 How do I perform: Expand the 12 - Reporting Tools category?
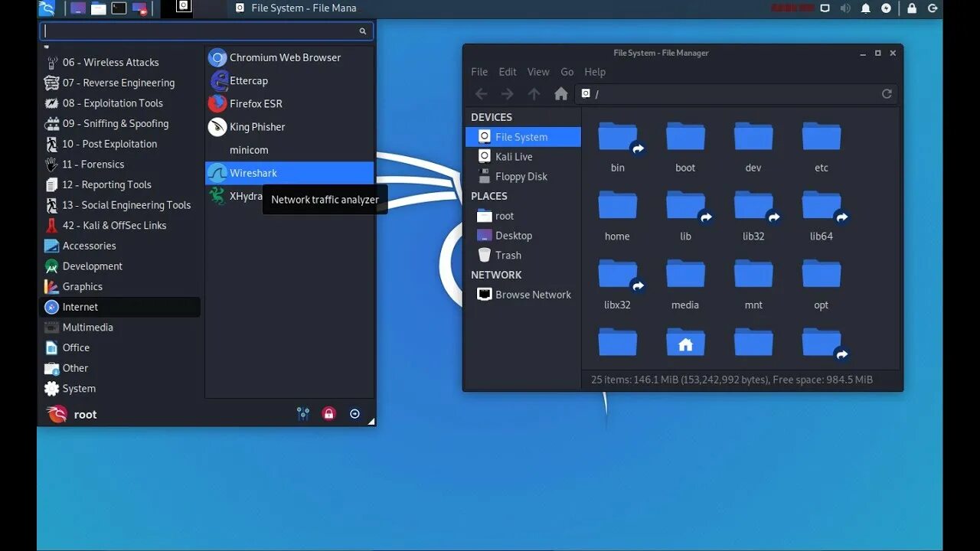click(120, 184)
